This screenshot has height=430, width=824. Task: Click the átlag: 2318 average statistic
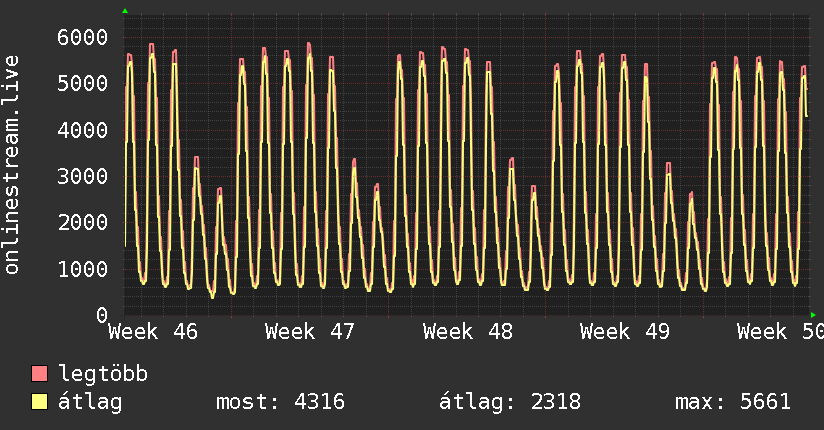pyautogui.click(x=510, y=403)
